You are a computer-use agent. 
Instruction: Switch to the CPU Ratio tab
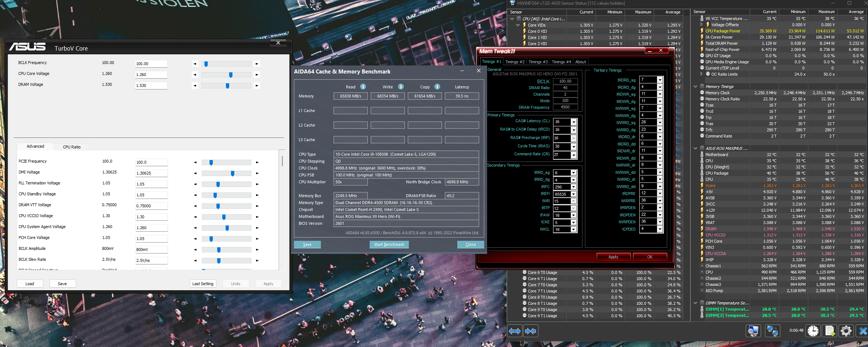click(72, 147)
